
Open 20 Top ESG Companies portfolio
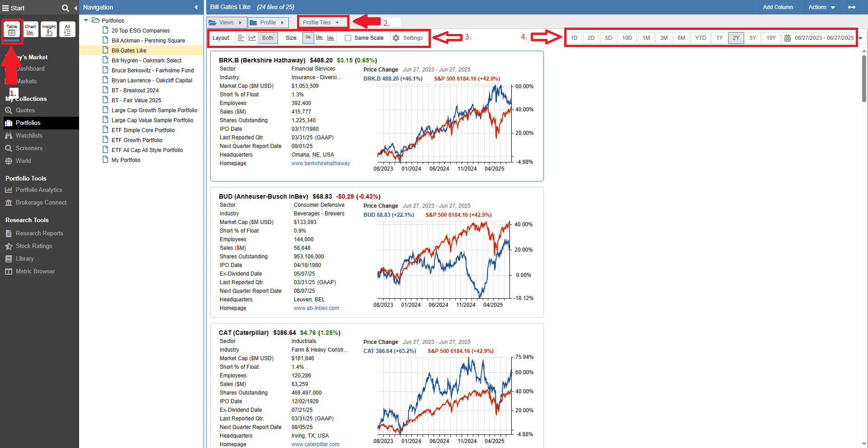tap(141, 31)
